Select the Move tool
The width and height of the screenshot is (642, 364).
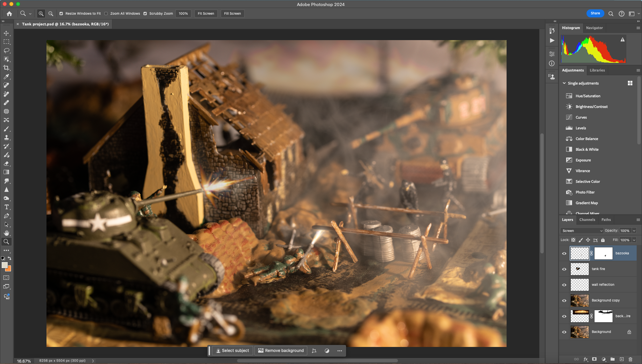6,33
